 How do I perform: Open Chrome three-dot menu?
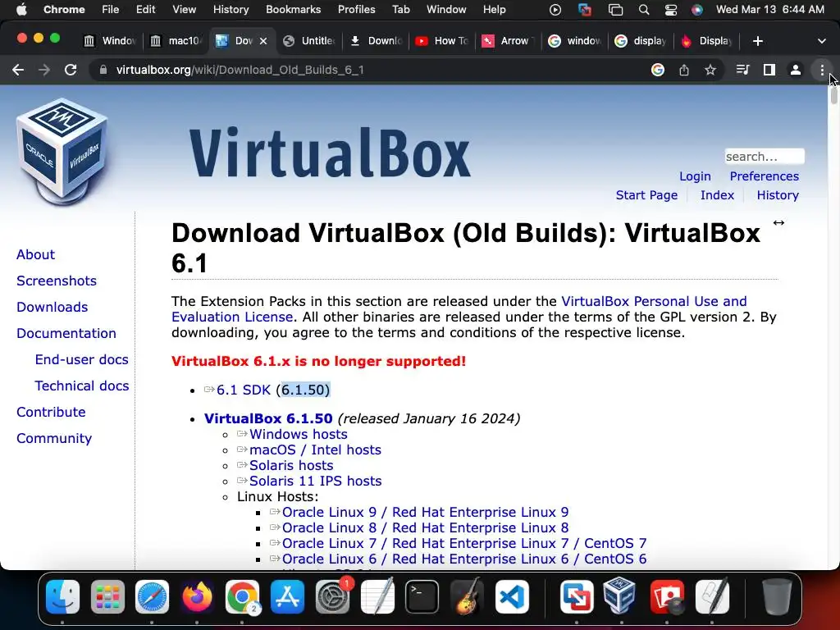[x=822, y=70]
